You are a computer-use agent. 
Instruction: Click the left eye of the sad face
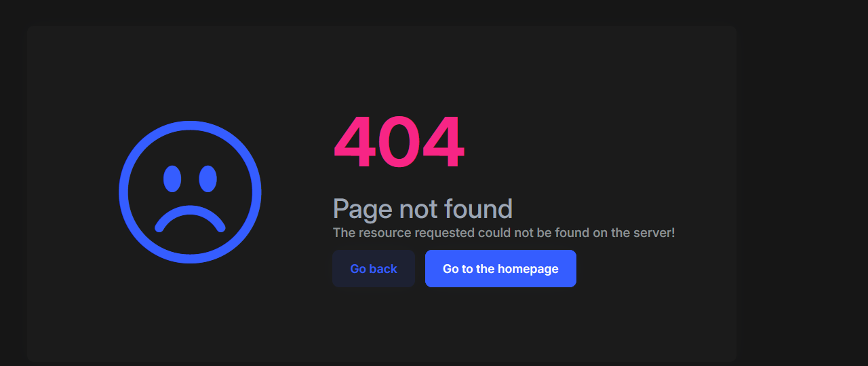point(172,179)
